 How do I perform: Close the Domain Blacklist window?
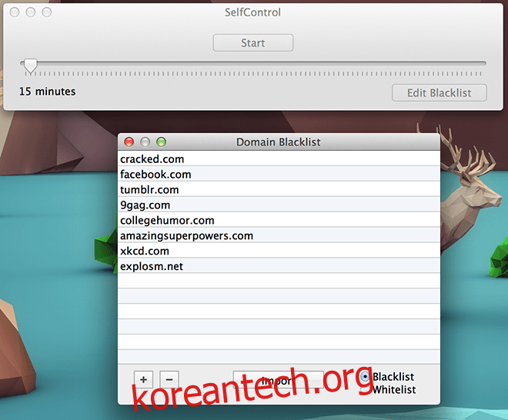click(129, 142)
